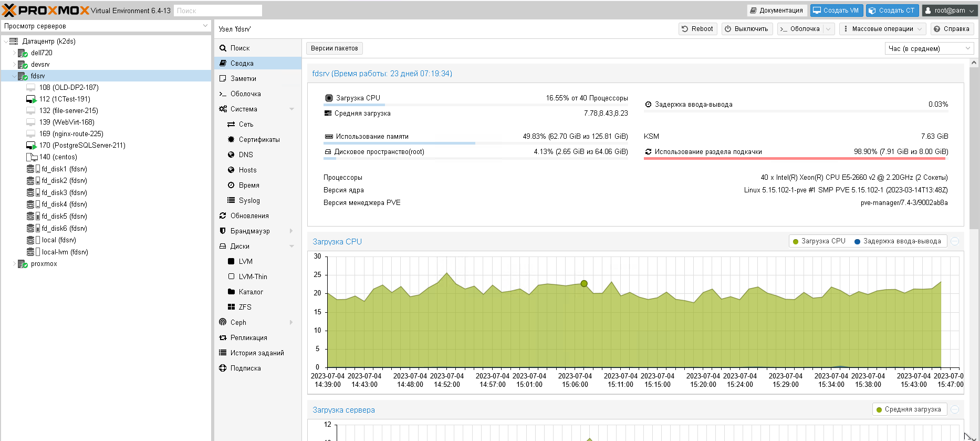Open the Массовые операции dropdown
Viewport: 980px width, 441px height.
coord(882,29)
